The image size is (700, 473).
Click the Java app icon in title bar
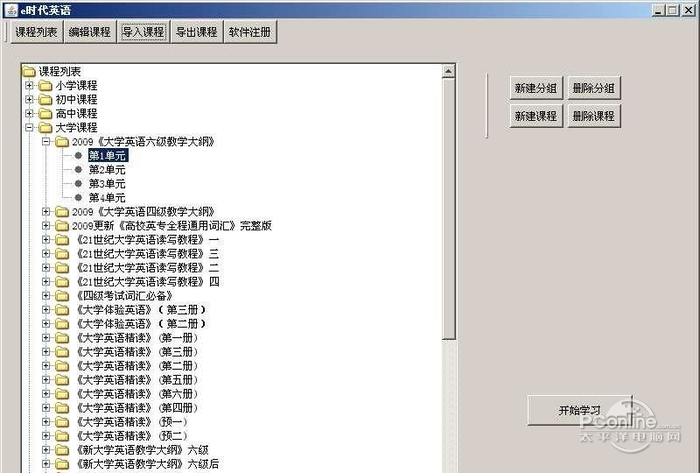pos(12,10)
